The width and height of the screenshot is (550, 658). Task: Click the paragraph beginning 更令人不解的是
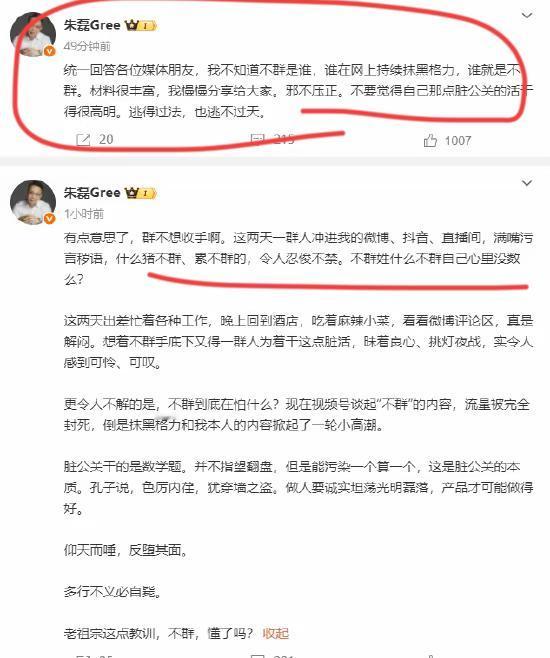coord(297,415)
